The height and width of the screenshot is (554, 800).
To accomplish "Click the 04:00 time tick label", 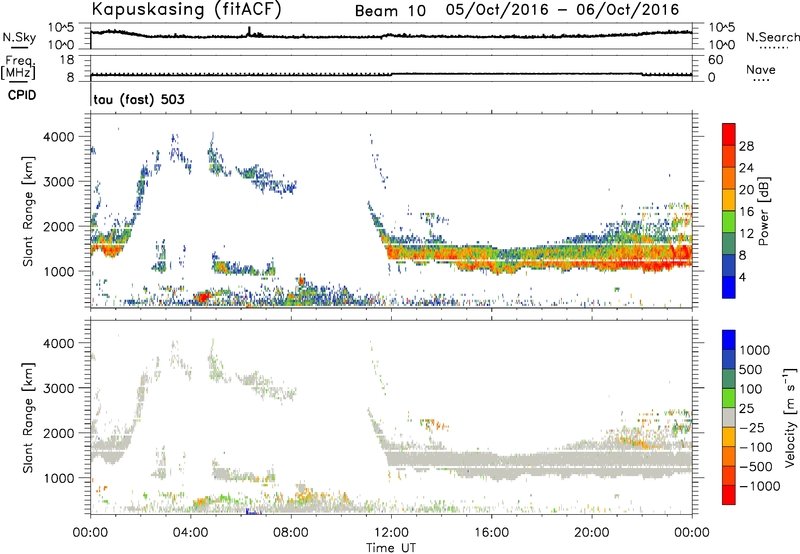I will tap(191, 533).
